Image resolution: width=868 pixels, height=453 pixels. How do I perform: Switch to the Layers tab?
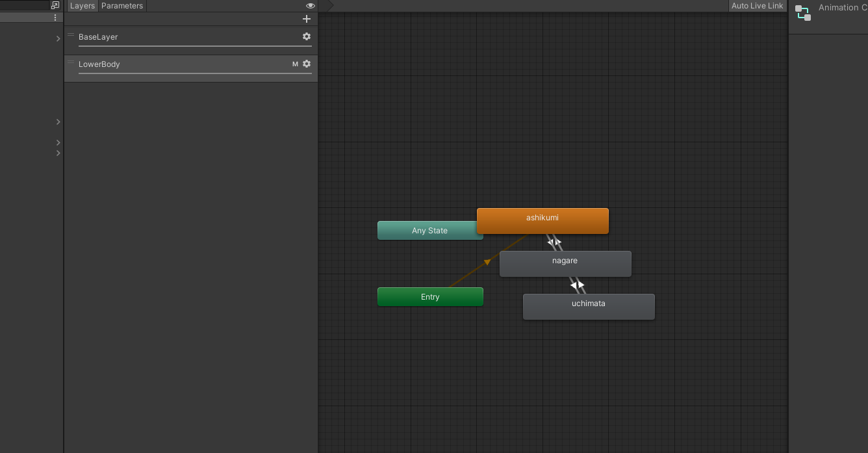coord(83,6)
